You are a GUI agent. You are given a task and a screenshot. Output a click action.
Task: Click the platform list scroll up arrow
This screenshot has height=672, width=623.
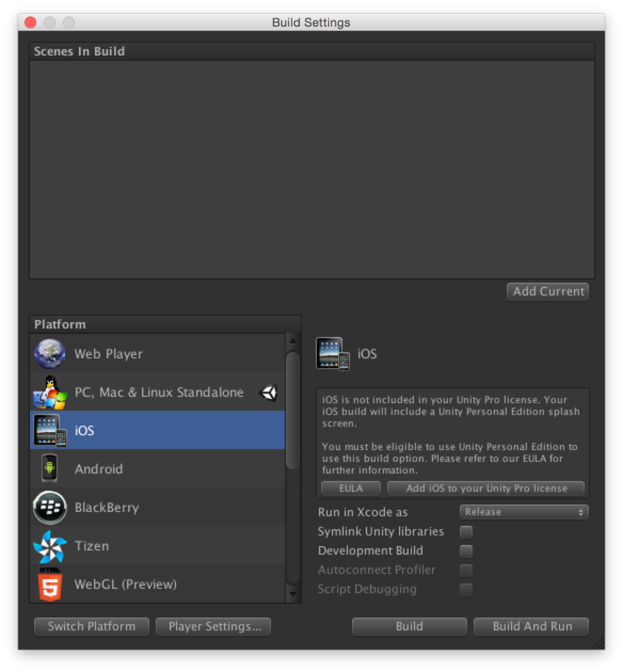point(293,341)
